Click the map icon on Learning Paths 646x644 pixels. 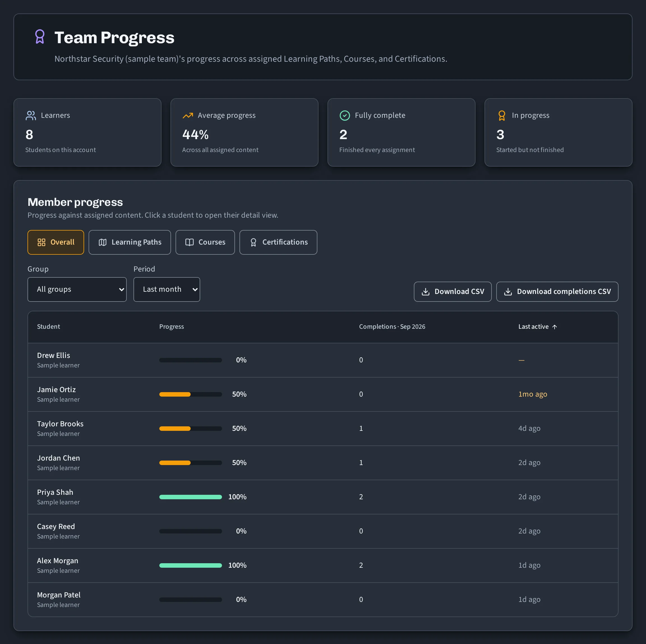coord(103,242)
